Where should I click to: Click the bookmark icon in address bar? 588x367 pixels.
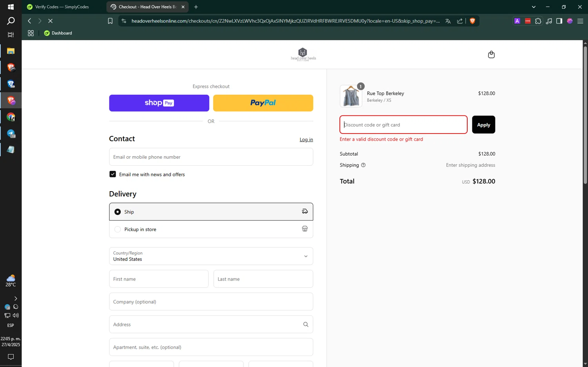click(110, 21)
